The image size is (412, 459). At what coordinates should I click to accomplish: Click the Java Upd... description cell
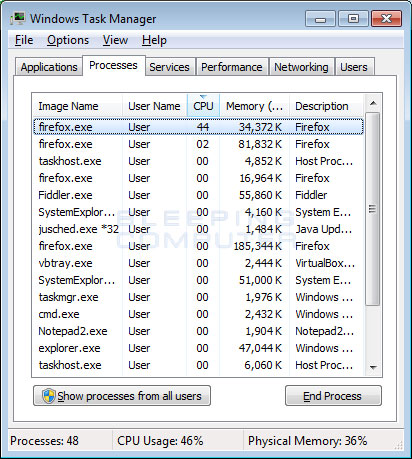323,229
